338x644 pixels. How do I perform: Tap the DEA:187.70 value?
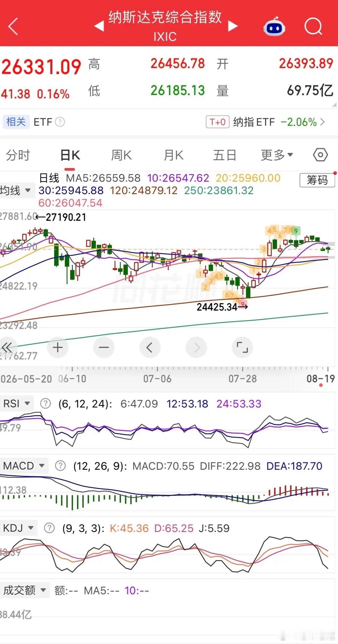point(294,466)
